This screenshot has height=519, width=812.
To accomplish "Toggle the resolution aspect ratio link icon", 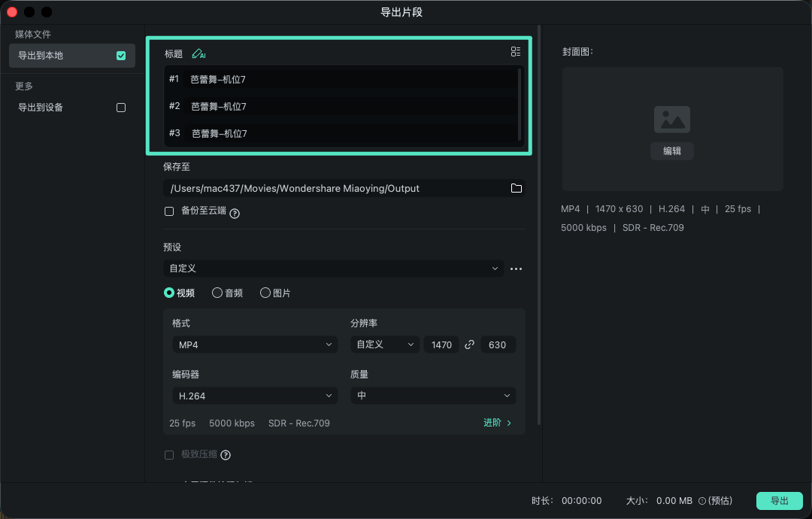I will tap(470, 344).
